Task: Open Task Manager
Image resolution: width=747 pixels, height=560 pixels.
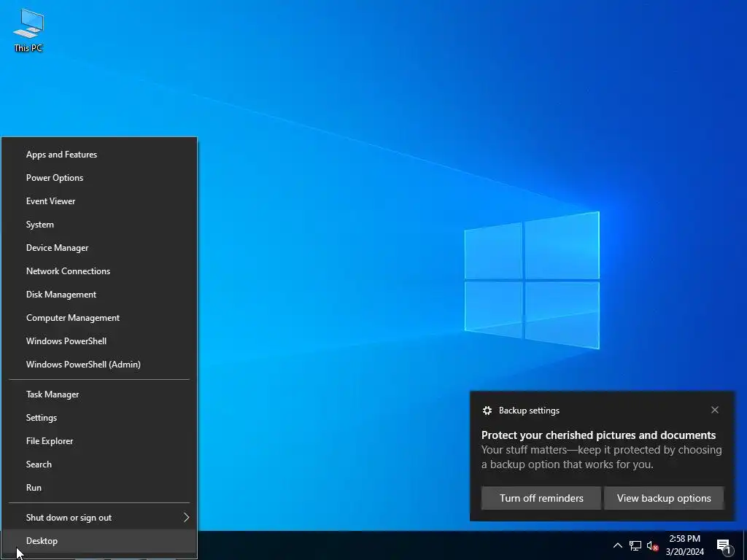Action: pos(99,394)
